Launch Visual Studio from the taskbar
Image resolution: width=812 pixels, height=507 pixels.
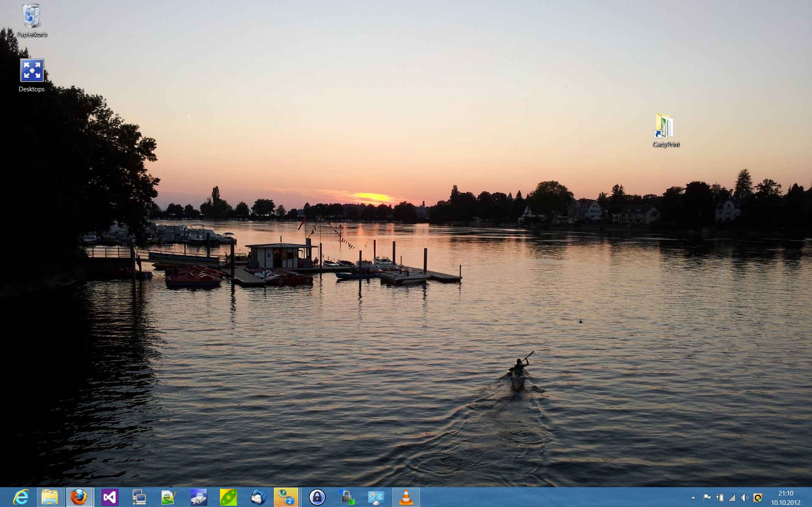(x=110, y=497)
